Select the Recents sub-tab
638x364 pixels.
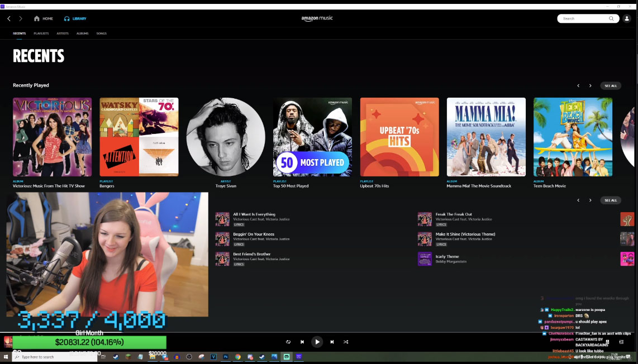pyautogui.click(x=20, y=33)
